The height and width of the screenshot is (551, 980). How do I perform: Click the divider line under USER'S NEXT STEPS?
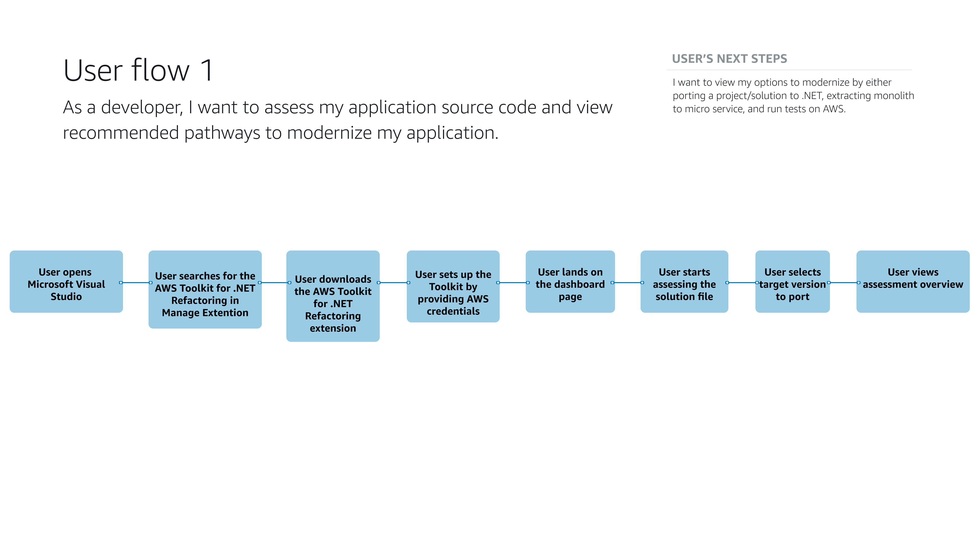pos(789,70)
